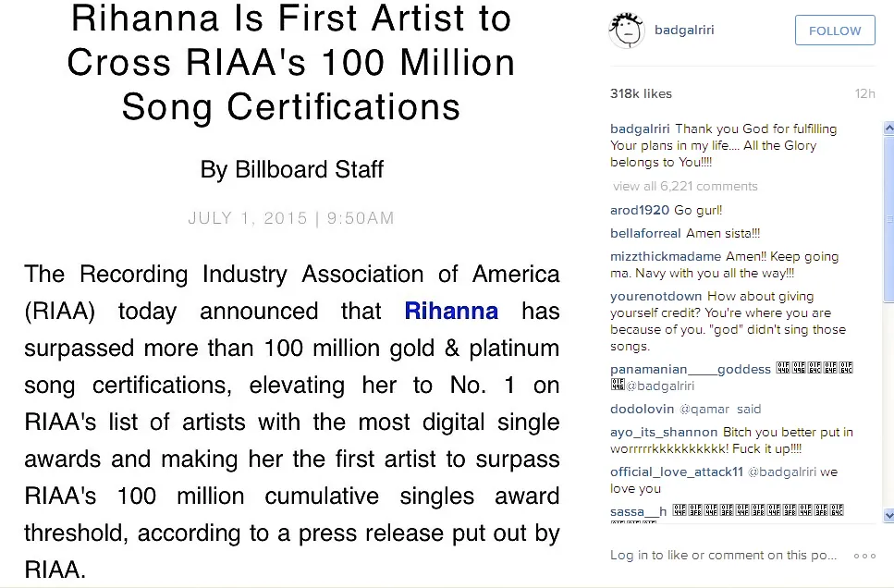Click the scrollbar up arrow on comments panel
This screenshot has width=894, height=588.
click(888, 127)
